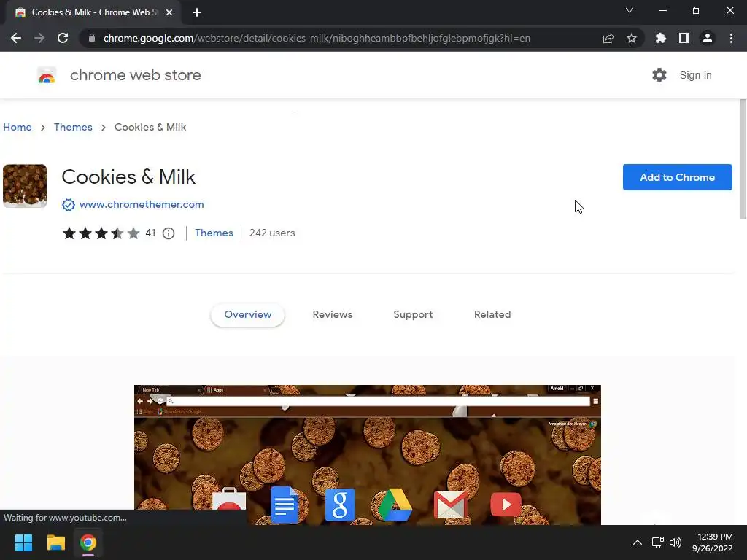Open the taskbar clock and date
Image resolution: width=747 pixels, height=560 pixels.
tap(712, 542)
